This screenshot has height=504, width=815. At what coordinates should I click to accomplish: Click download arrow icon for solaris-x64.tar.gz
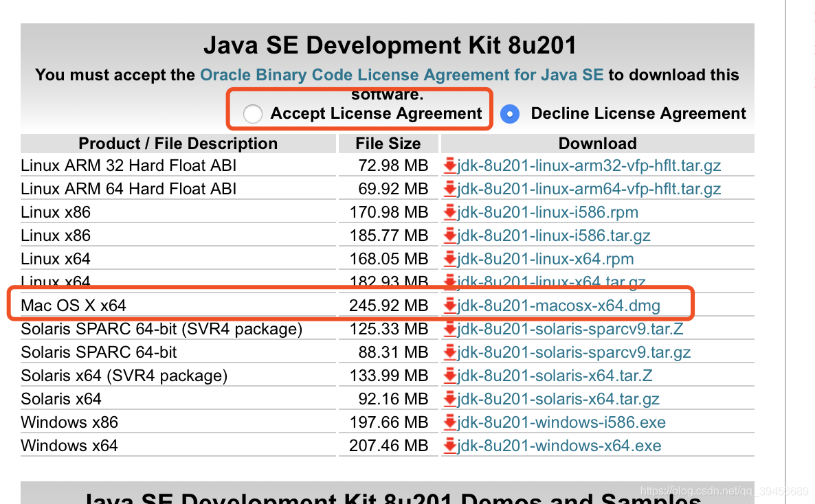point(450,399)
